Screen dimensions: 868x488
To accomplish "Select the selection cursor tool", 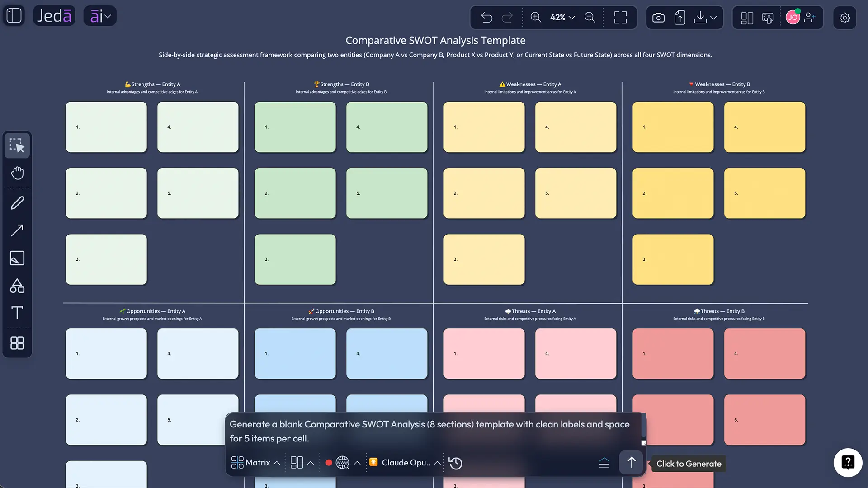I will click(x=17, y=145).
